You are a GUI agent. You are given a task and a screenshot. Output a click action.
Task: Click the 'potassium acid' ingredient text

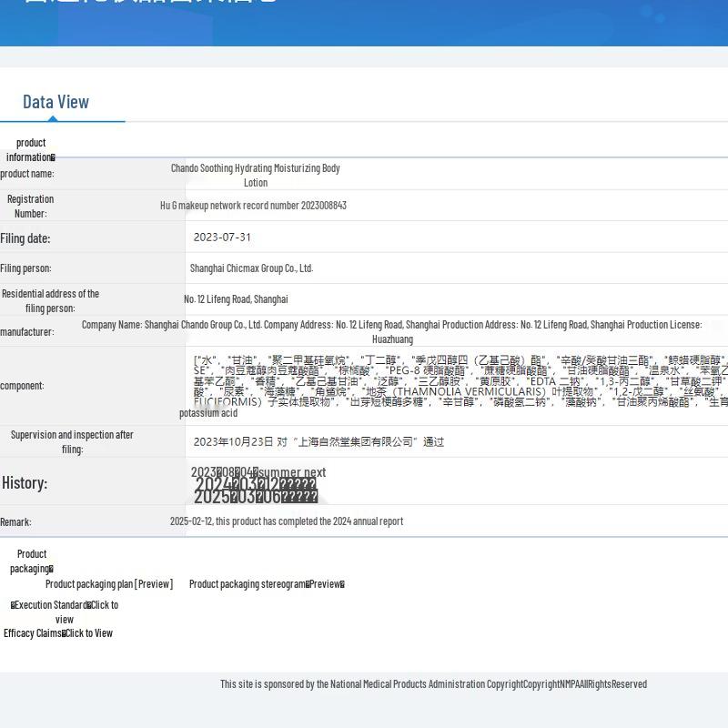tap(208, 413)
